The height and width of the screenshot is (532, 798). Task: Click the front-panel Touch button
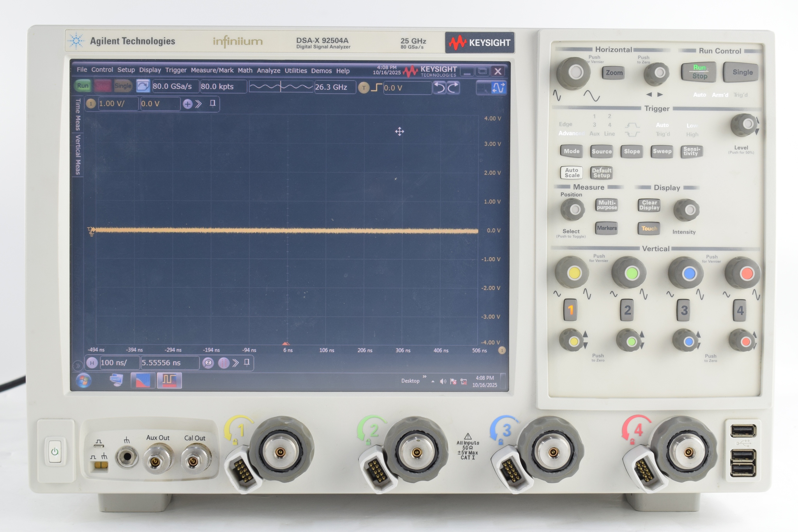(649, 229)
